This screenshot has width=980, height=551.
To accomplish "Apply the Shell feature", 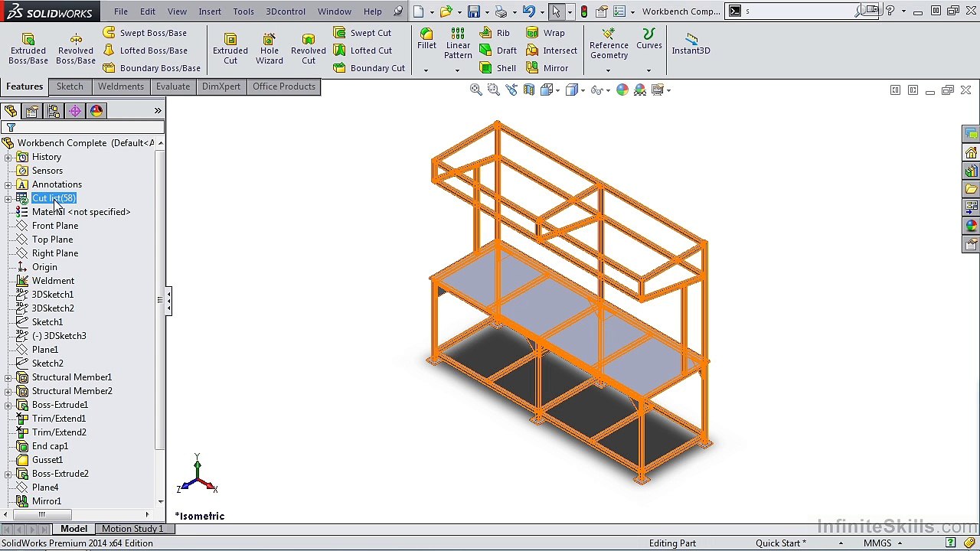I will tap(498, 68).
